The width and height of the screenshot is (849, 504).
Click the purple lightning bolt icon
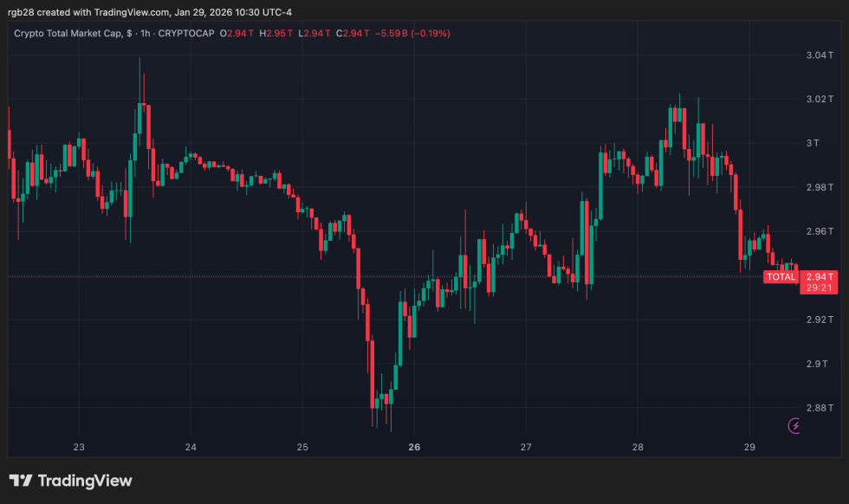[x=794, y=426]
